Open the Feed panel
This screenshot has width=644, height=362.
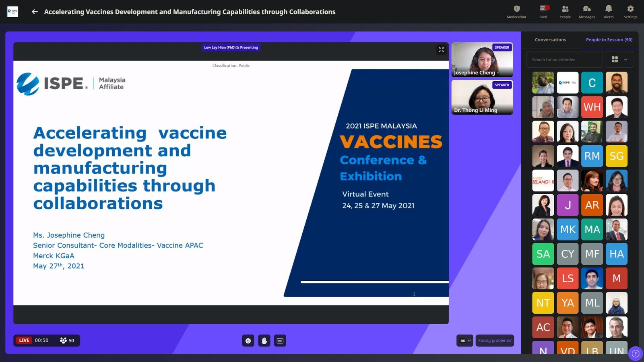(543, 11)
